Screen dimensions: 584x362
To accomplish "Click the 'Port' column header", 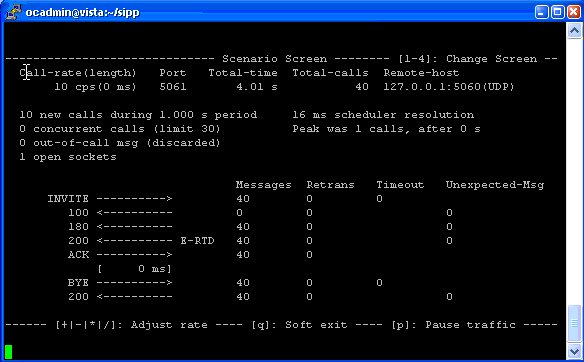I will 173,73.
